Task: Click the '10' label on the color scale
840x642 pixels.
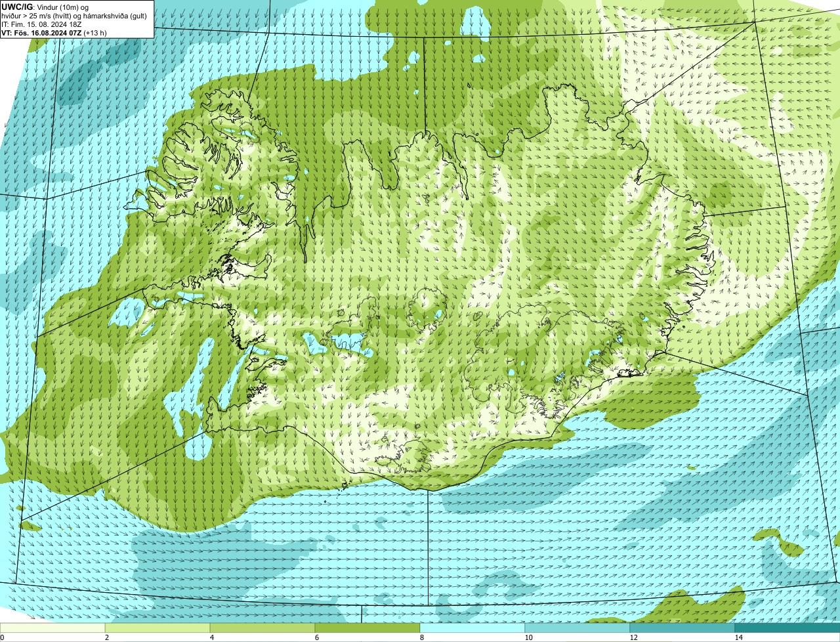Action: click(x=528, y=637)
